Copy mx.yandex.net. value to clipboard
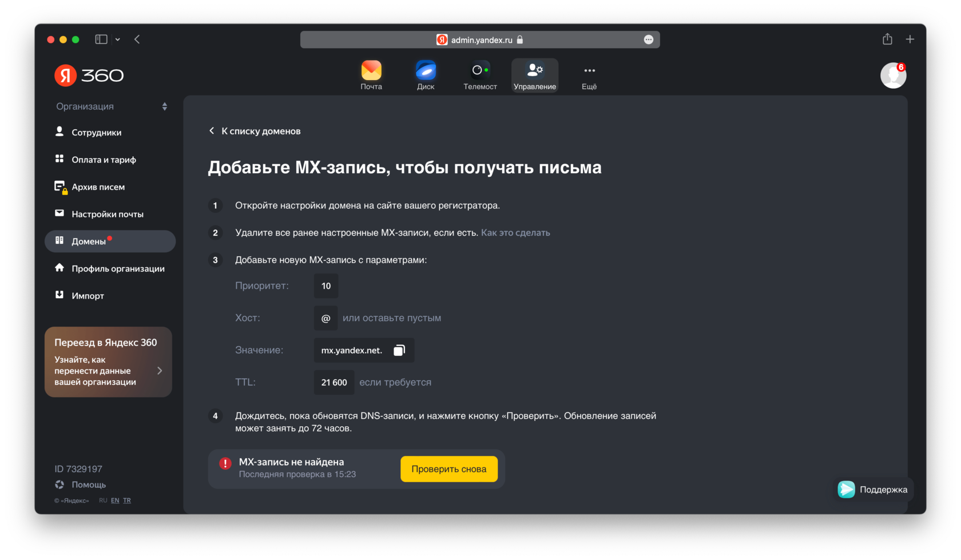The height and width of the screenshot is (560, 961). pyautogui.click(x=399, y=350)
